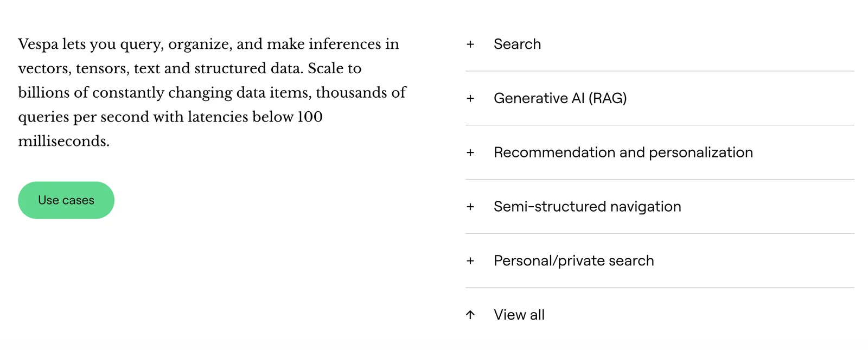868x350 pixels.
Task: Click the plus icon beside Recommendation and personalization
Action: (470, 153)
